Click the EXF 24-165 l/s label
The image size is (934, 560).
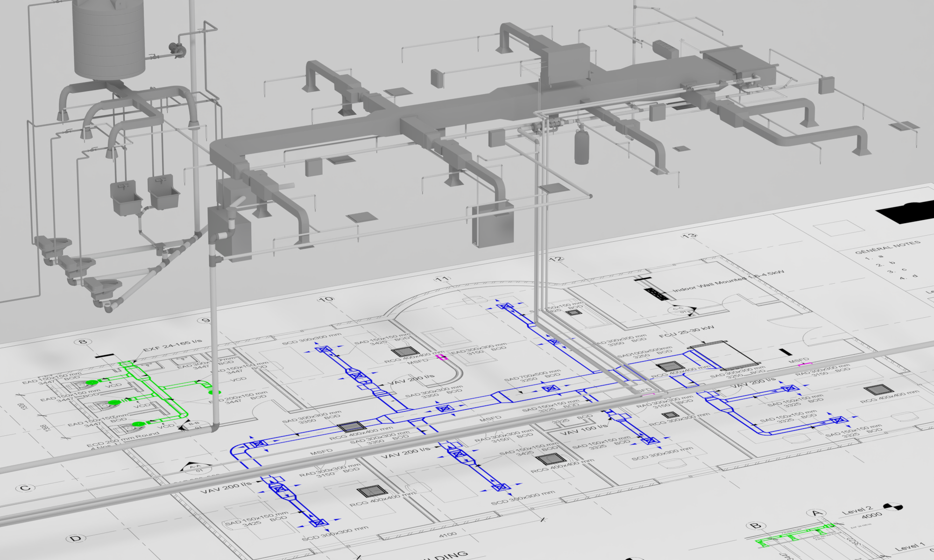[x=172, y=345]
